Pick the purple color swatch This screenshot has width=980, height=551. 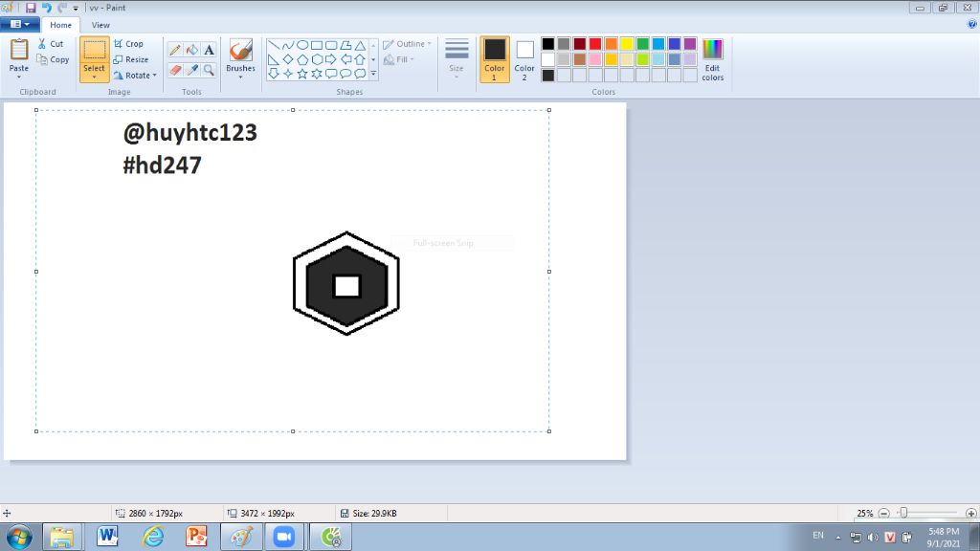coord(690,44)
